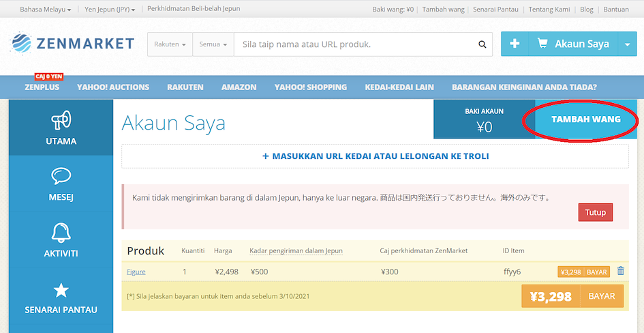The width and height of the screenshot is (644, 333).
Task: Go to KEDAI-KEDAI LAIN menu item
Action: [399, 87]
